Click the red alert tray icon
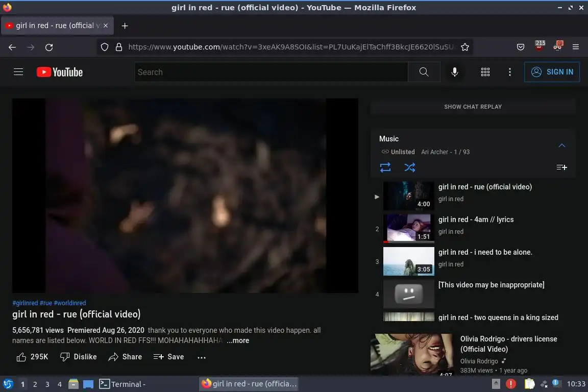588x392 pixels. coord(510,384)
